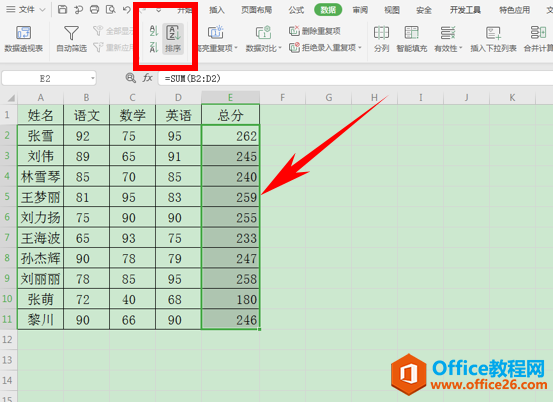Open the Name Box dropdown arrow
This screenshot has height=402, width=554.
[x=93, y=78]
